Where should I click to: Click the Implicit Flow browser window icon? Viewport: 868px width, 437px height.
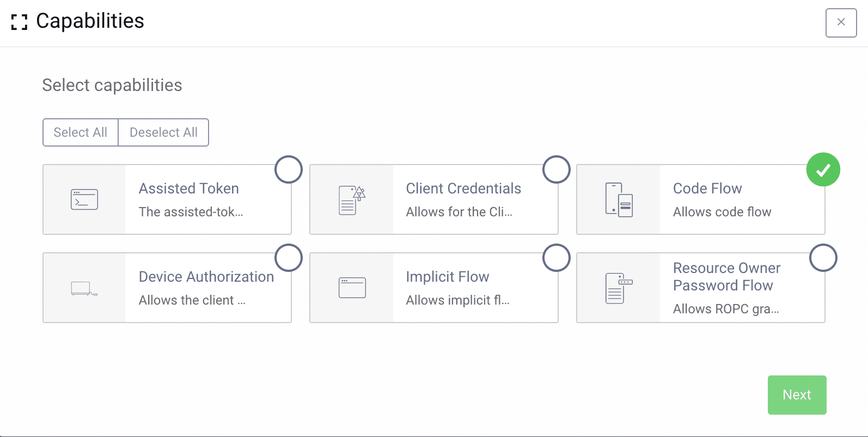pyautogui.click(x=352, y=288)
